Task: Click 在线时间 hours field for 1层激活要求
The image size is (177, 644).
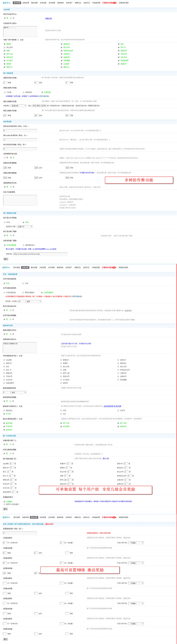Action: (5, 543)
